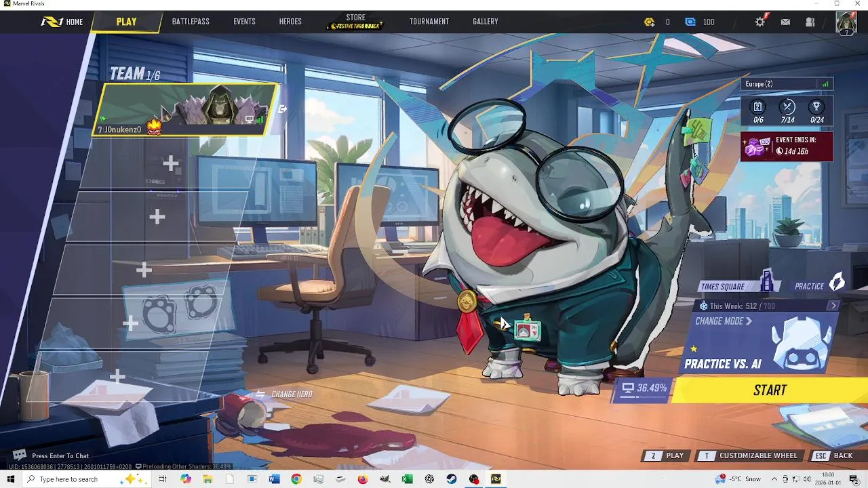The image size is (868, 488).
Task: Show hidden system tray icons
Action: coord(775,479)
